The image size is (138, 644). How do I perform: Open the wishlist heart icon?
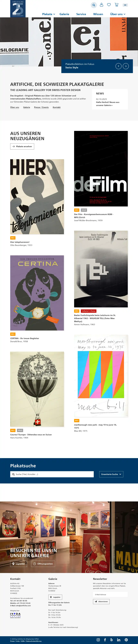pos(109,5)
